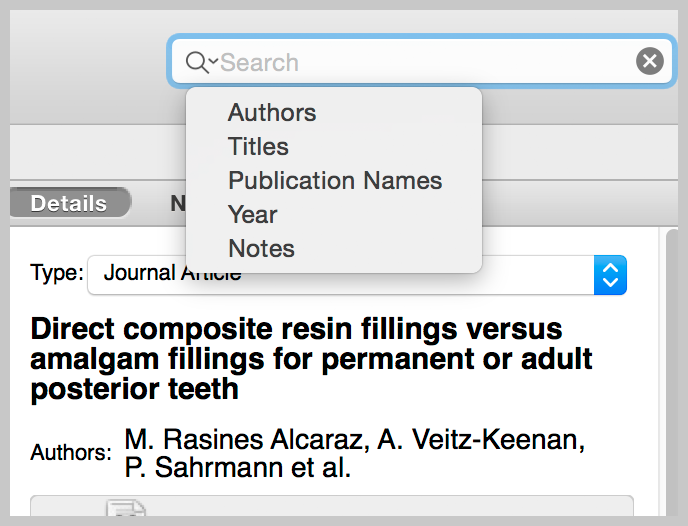The width and height of the screenshot is (688, 526).
Task: Click the article title text
Action: 312,358
